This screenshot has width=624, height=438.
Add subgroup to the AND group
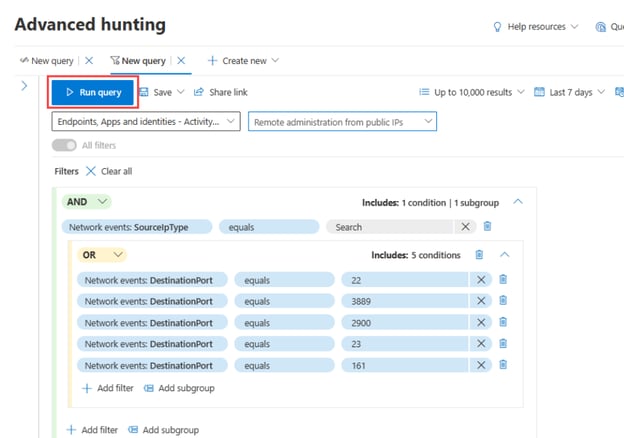pyautogui.click(x=164, y=430)
